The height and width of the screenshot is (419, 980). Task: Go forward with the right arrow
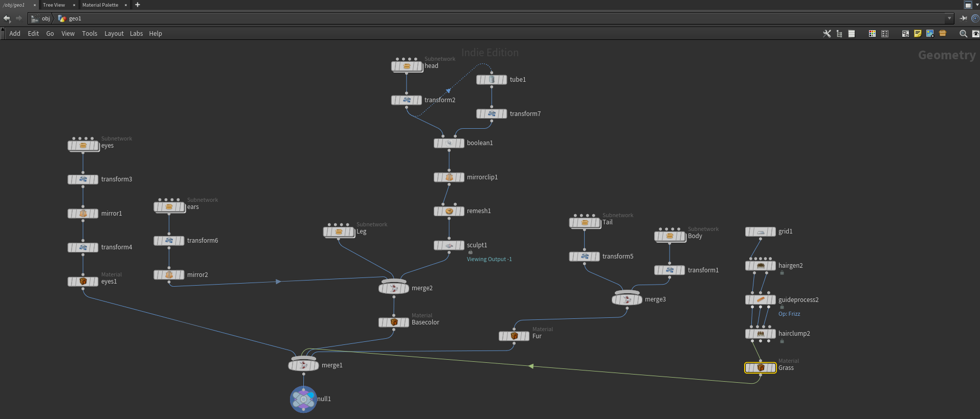[x=19, y=18]
